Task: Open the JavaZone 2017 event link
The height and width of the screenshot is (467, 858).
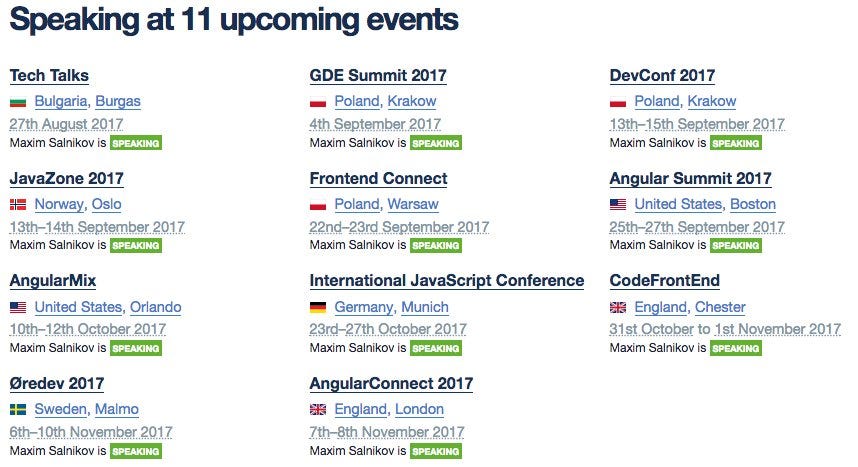Action: (67, 178)
